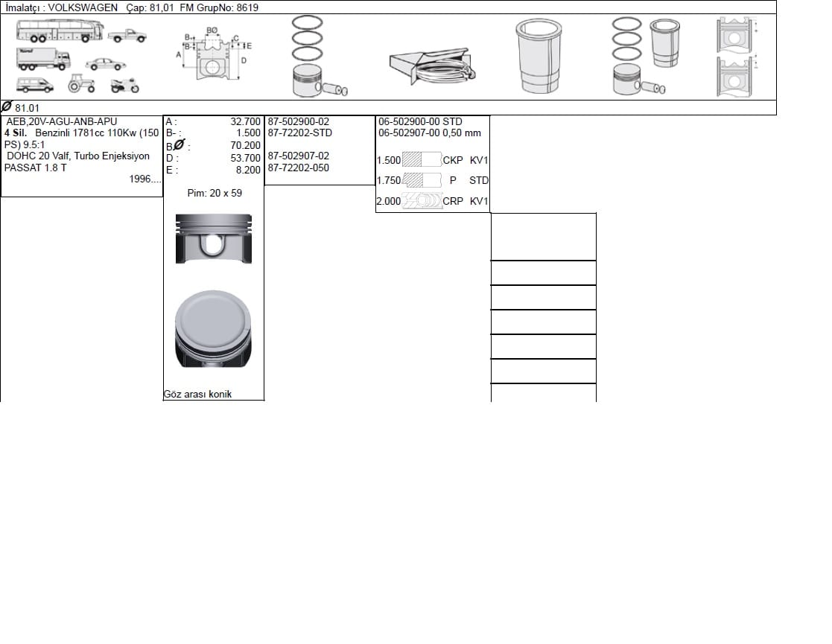Screen dimensions: 832x644
Task: Select the piston ring set icon
Action: [x=433, y=66]
